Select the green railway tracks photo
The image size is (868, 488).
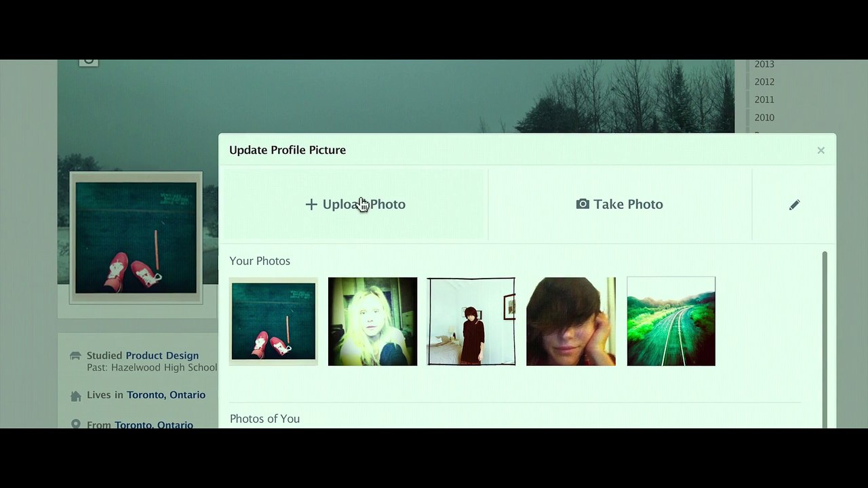click(x=671, y=321)
